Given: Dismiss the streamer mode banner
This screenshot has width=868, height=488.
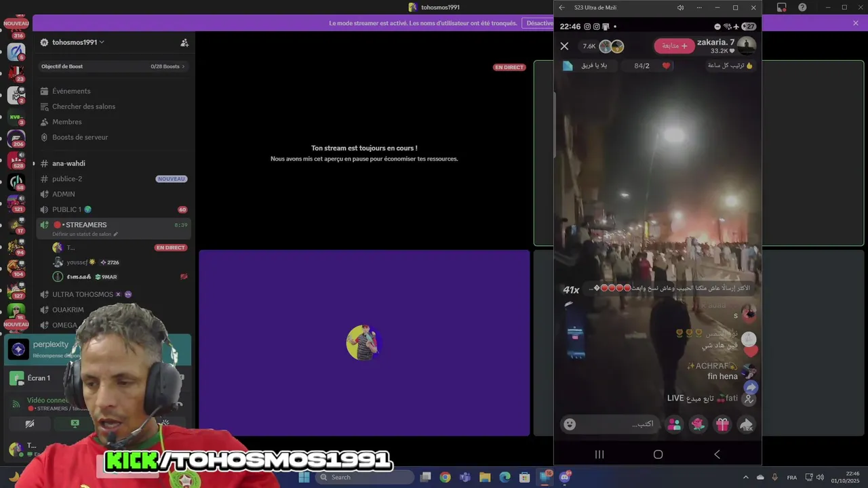Looking at the screenshot, I should pos(856,23).
